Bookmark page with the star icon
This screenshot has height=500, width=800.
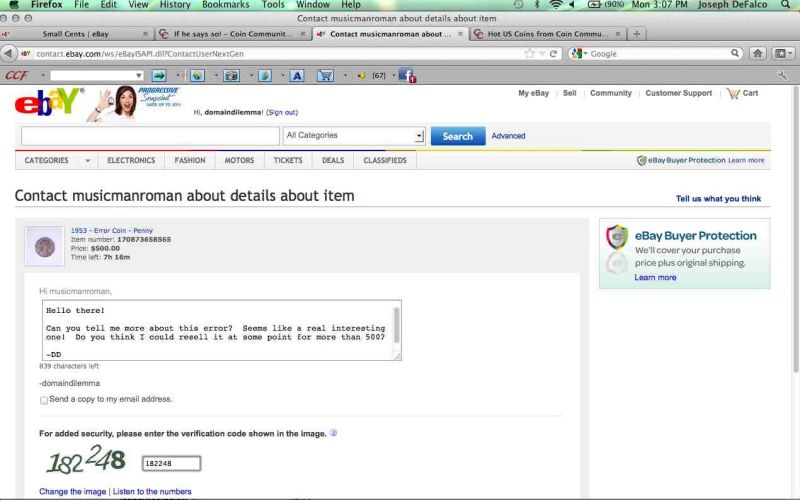[x=530, y=54]
